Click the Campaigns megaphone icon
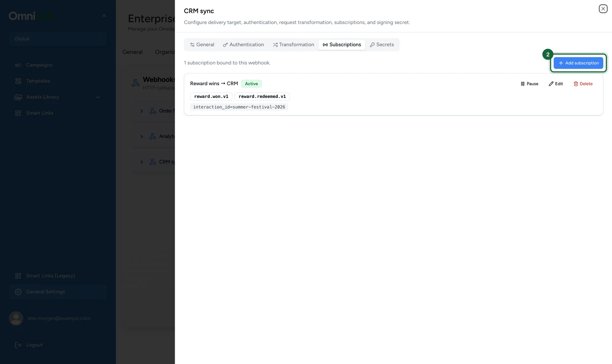The height and width of the screenshot is (364, 612). point(18,65)
